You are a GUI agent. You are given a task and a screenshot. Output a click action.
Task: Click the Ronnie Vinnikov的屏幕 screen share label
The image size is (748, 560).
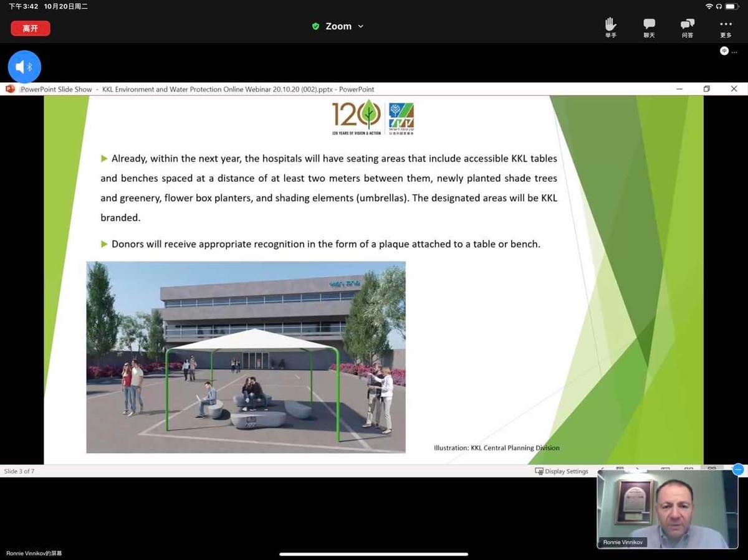[34, 553]
